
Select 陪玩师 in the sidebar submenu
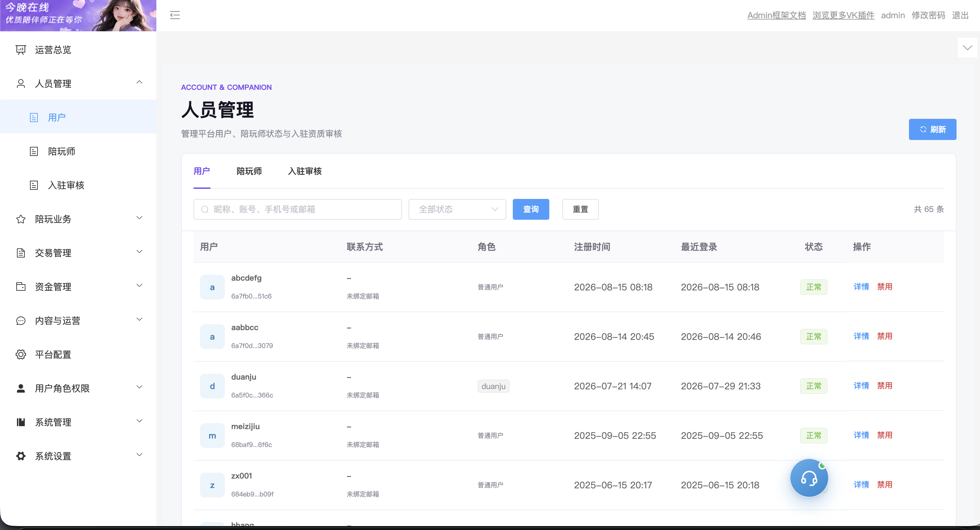click(78, 151)
